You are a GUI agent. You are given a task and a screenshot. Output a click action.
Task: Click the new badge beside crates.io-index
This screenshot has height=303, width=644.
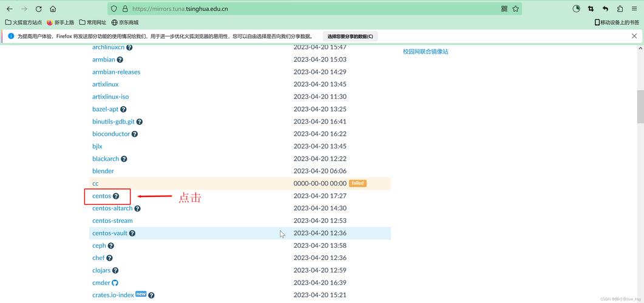click(x=141, y=294)
